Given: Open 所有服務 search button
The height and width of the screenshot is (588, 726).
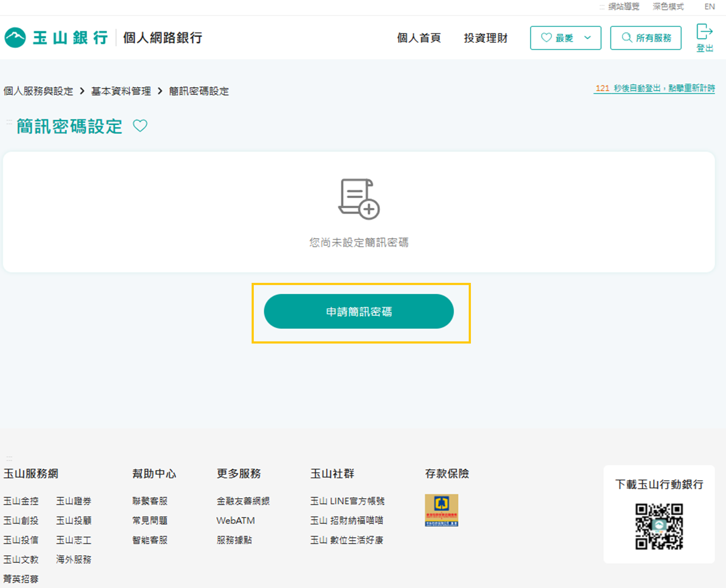Looking at the screenshot, I should point(646,38).
